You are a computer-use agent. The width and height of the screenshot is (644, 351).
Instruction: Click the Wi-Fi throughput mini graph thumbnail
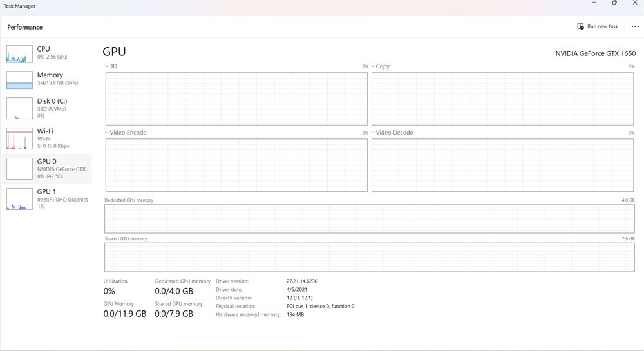19,138
